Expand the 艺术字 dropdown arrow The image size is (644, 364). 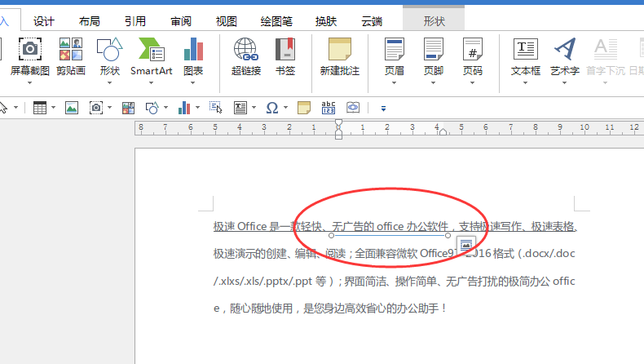pos(565,83)
